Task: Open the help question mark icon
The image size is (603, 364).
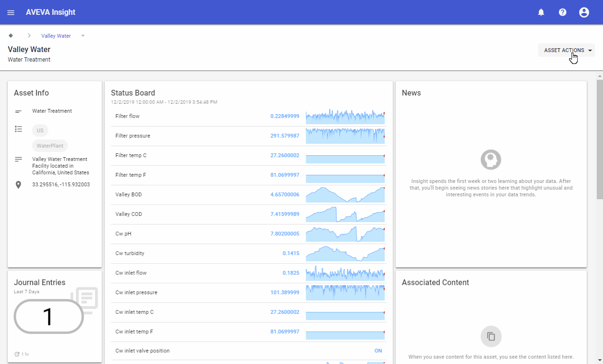Action: pos(562,12)
